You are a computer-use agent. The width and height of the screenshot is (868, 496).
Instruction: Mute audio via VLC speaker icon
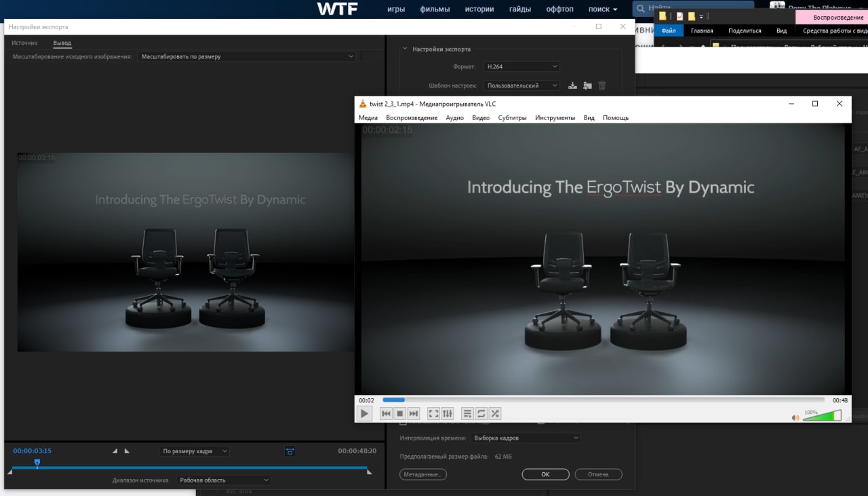coord(795,417)
